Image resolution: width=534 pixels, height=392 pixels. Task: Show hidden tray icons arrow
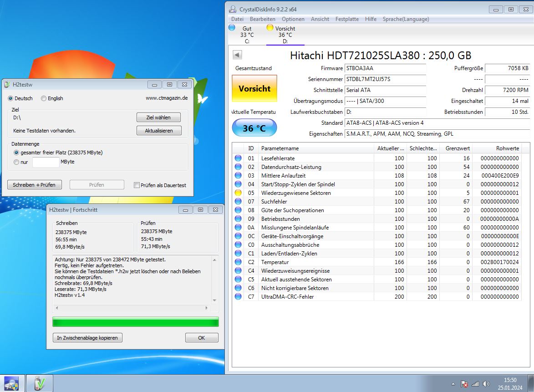[x=453, y=384]
